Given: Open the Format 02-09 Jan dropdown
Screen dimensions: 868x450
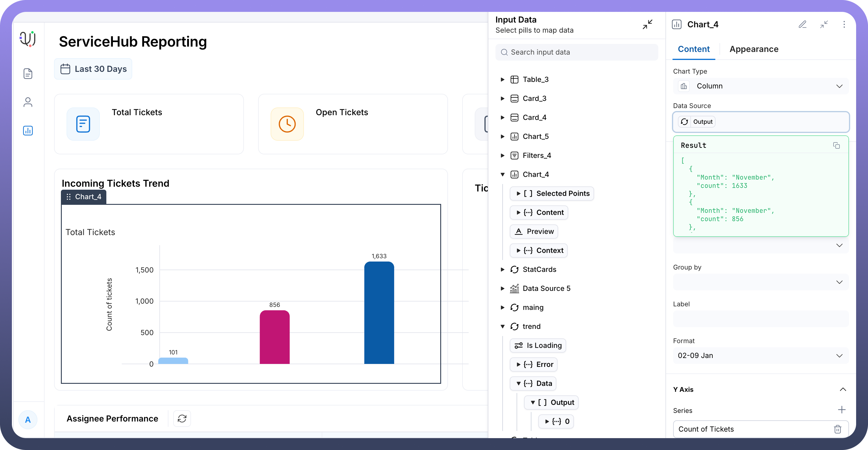Looking at the screenshot, I should tap(760, 356).
